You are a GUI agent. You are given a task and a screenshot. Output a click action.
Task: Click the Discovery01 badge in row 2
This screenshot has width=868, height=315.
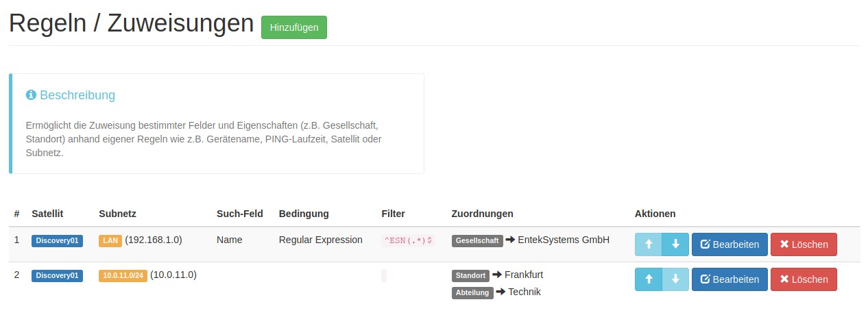tap(57, 275)
